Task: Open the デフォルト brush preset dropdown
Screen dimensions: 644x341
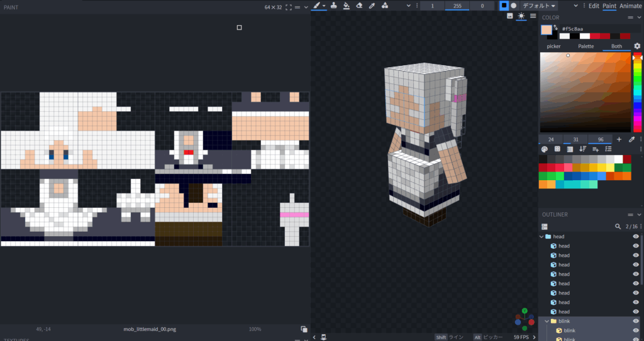Action: coord(540,6)
